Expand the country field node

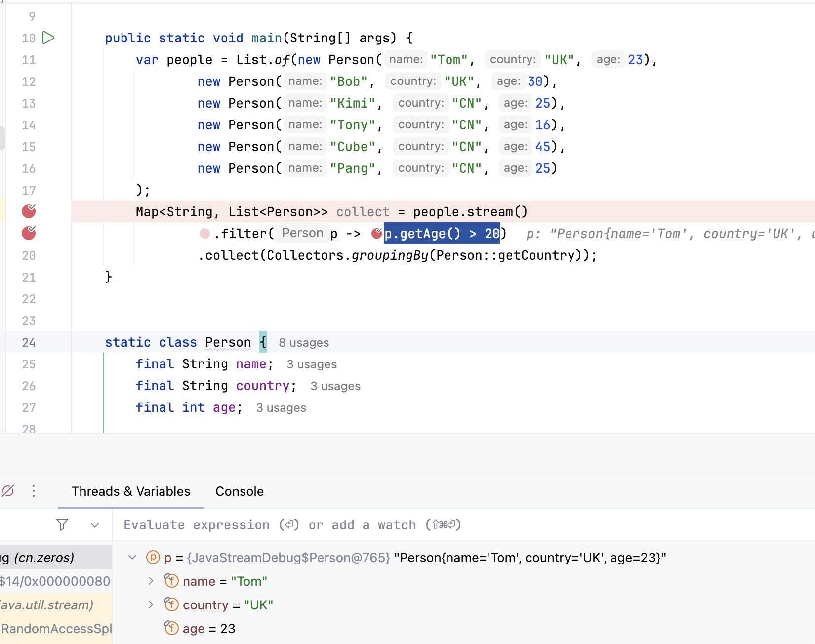click(x=151, y=605)
